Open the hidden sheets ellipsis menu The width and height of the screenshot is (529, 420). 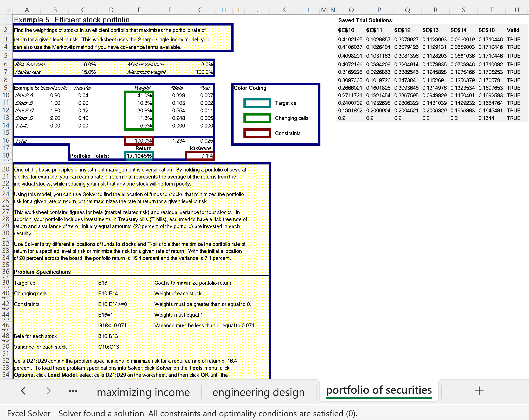tap(73, 391)
